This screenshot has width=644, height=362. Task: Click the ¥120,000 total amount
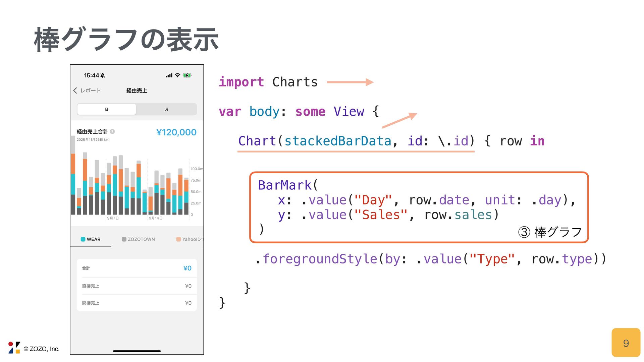[176, 132]
